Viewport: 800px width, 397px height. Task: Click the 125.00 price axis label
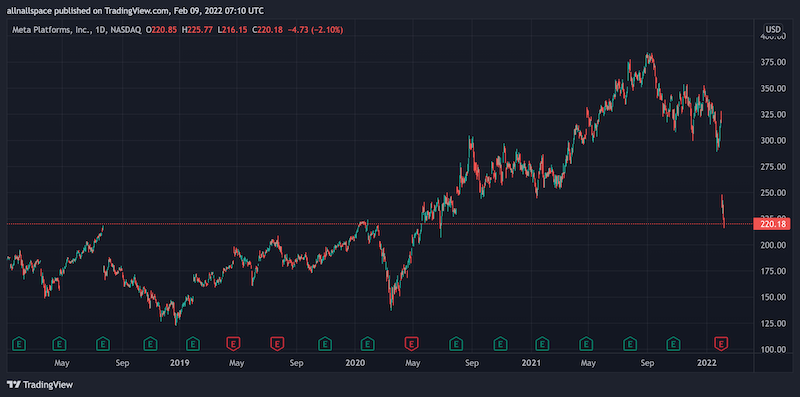[x=772, y=324]
